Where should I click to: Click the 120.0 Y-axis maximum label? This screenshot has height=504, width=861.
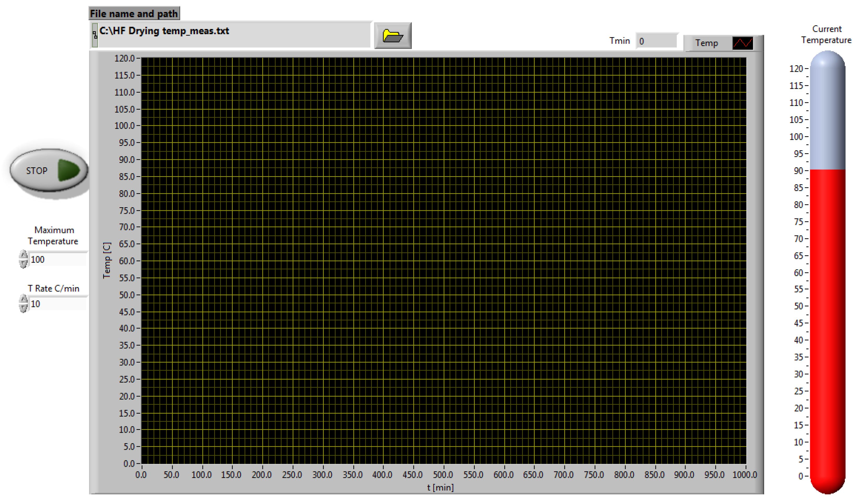[124, 58]
